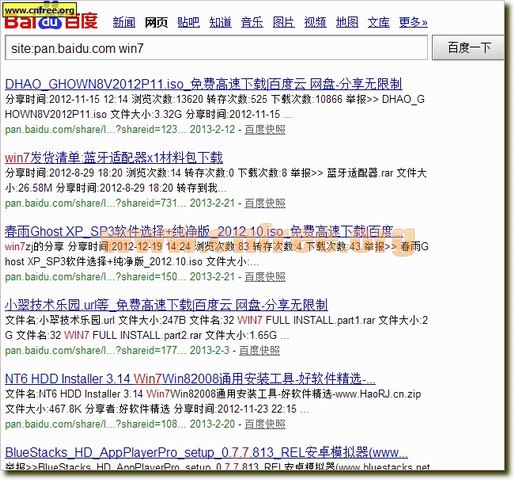
Task: Open 百度快照 for the shareid=177 result
Action: [259, 350]
